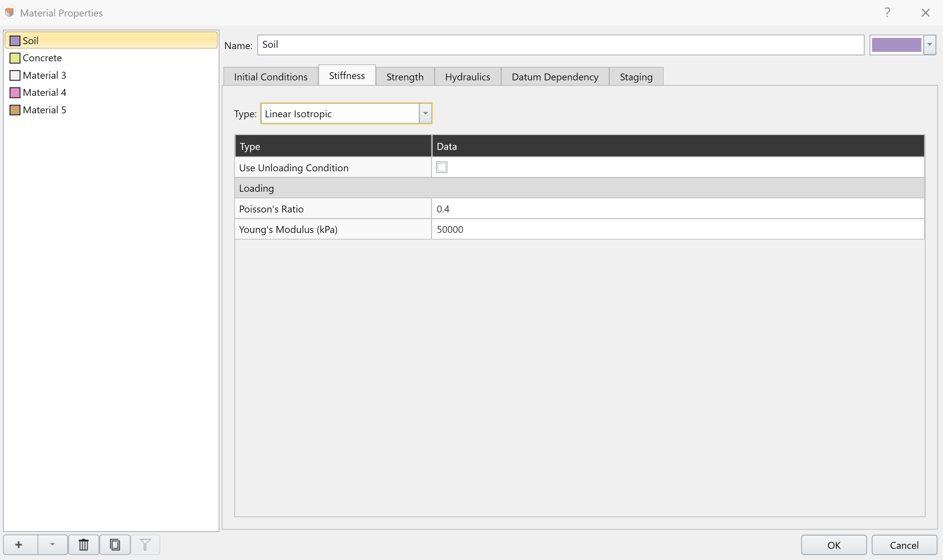Click the filter materials funnel icon
The height and width of the screenshot is (560, 943).
[x=145, y=545]
